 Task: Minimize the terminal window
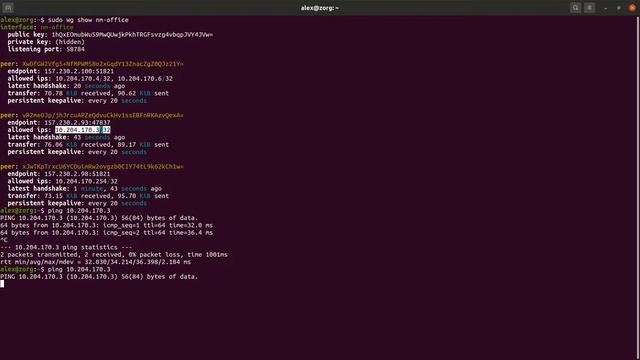605,8
